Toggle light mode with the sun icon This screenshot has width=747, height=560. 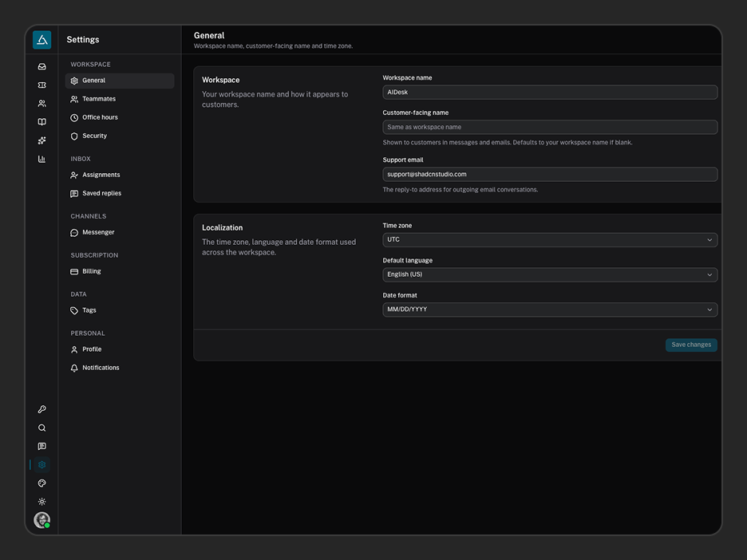(x=42, y=502)
